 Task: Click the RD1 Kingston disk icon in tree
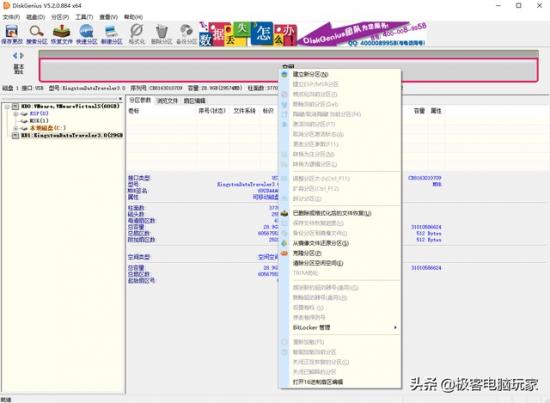[15, 135]
